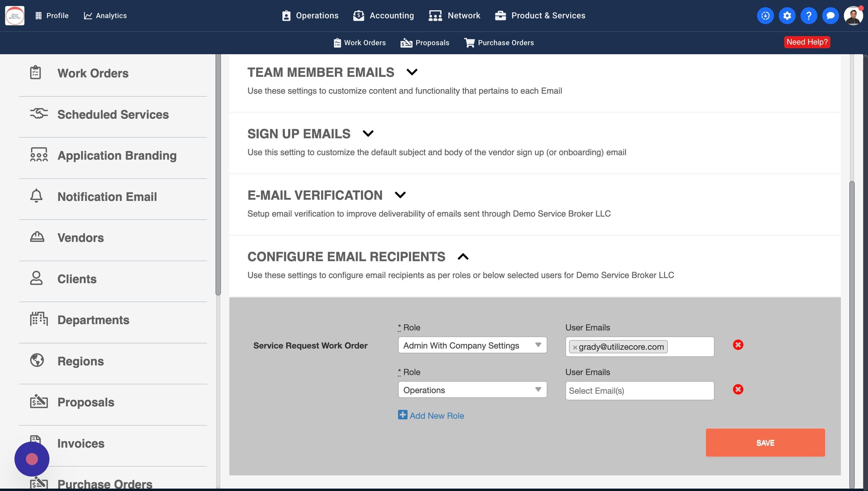Click the Notification Email bell icon

(x=36, y=196)
